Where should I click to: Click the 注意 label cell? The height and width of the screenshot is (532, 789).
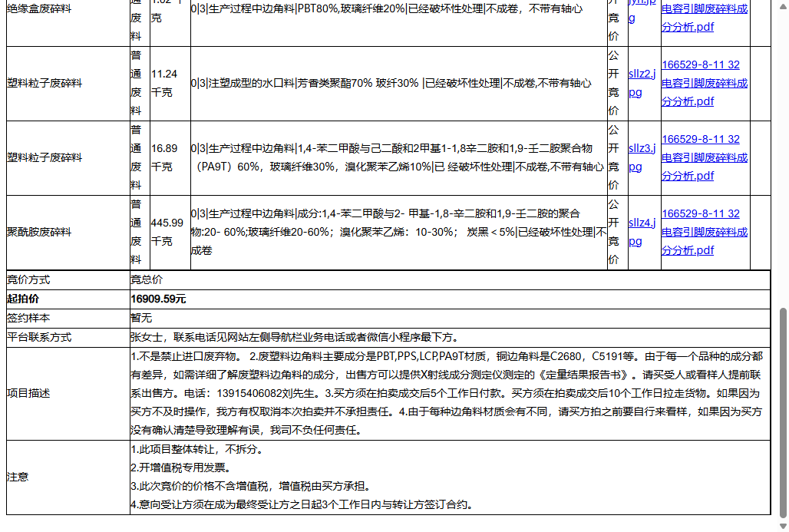[68, 477]
